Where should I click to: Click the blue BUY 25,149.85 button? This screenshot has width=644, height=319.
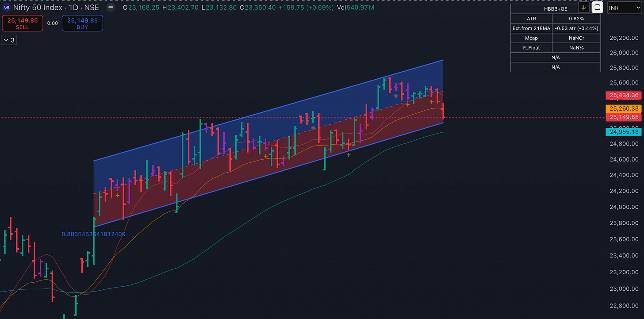(82, 23)
